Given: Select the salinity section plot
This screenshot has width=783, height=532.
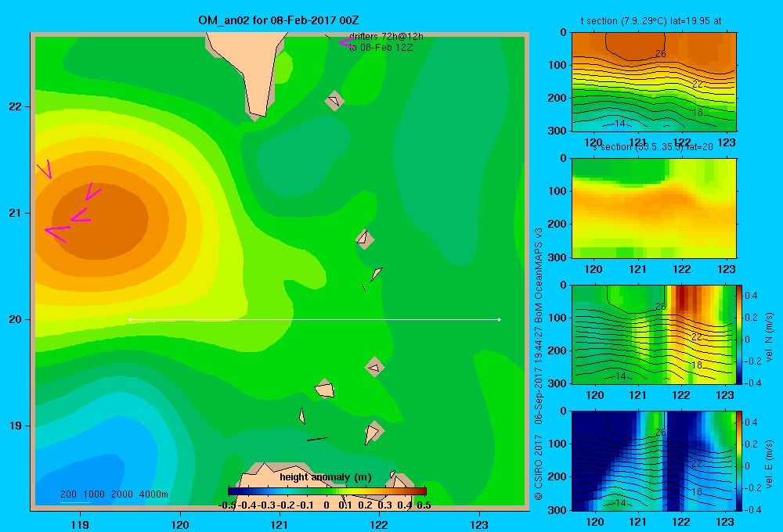Looking at the screenshot, I should [x=654, y=208].
